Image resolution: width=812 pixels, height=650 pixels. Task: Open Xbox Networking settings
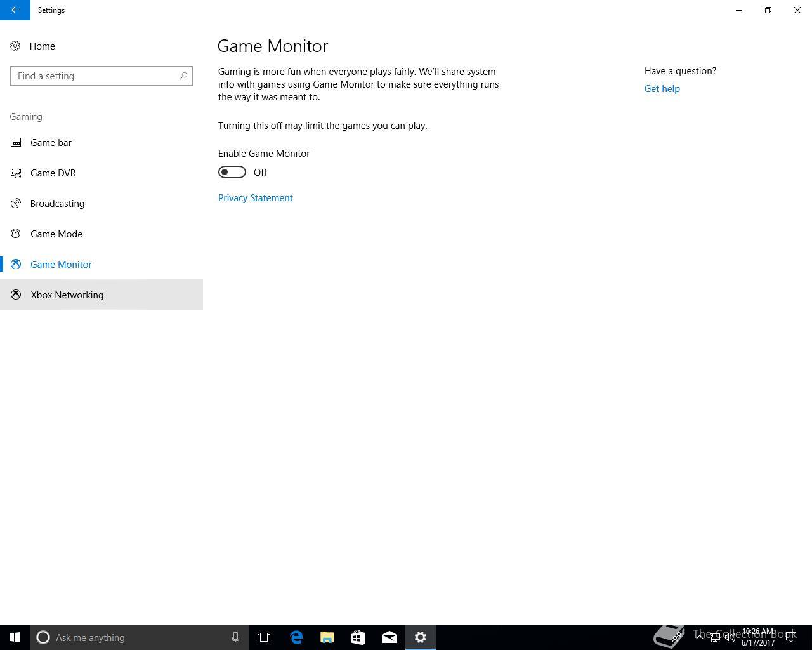point(101,295)
